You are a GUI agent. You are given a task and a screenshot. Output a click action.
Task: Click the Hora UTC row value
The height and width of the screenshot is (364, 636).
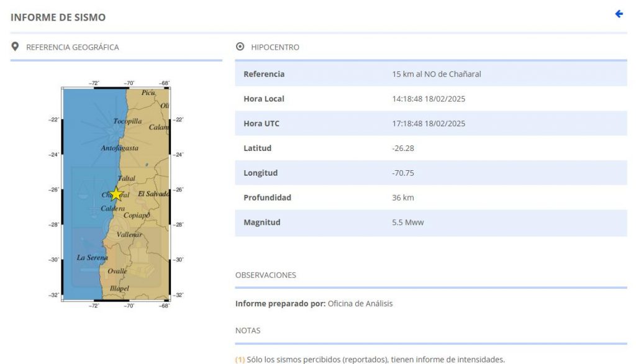point(429,124)
